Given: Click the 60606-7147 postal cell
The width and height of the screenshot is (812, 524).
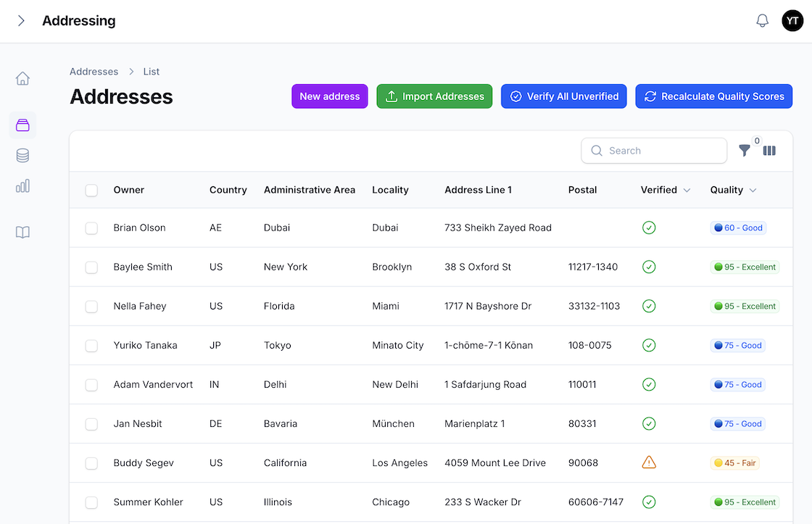Looking at the screenshot, I should point(595,502).
